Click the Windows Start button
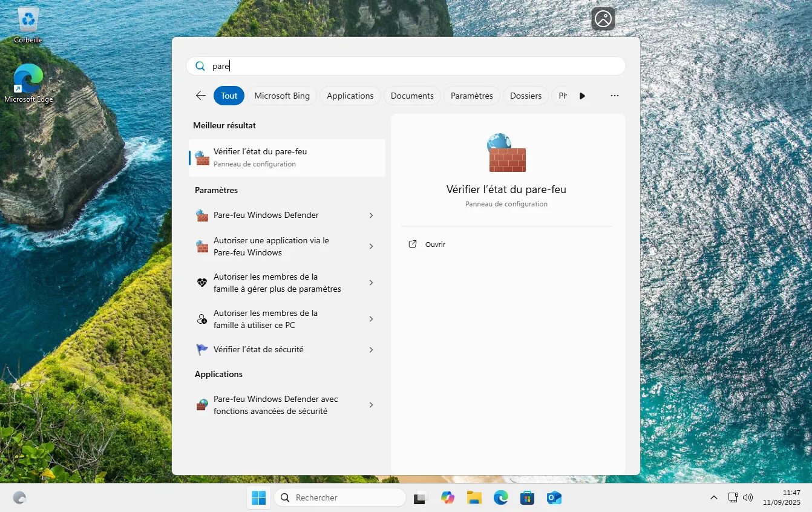Image resolution: width=812 pixels, height=512 pixels. (x=258, y=497)
